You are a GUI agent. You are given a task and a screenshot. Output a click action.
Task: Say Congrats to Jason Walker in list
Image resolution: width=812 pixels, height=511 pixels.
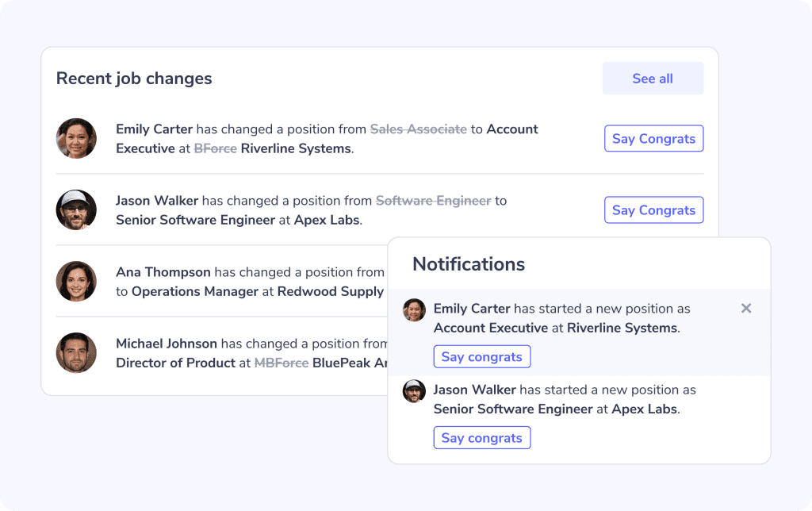click(x=653, y=210)
